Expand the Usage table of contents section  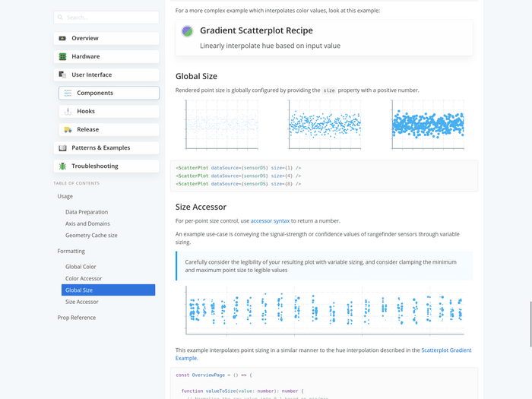point(65,196)
